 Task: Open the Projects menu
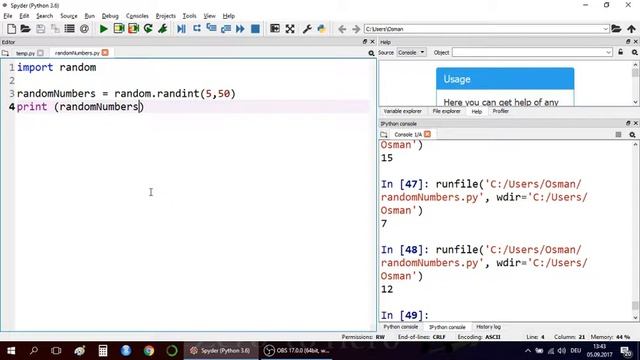pyautogui.click(x=166, y=16)
